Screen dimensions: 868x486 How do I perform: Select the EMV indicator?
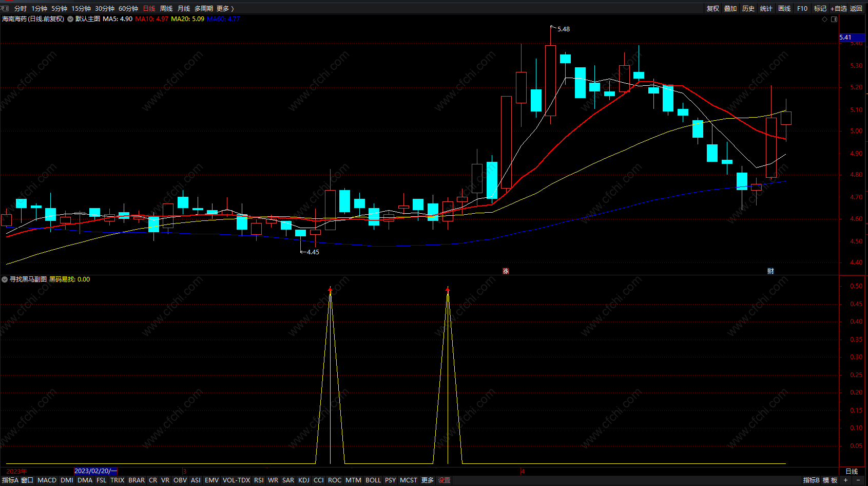pyautogui.click(x=211, y=480)
